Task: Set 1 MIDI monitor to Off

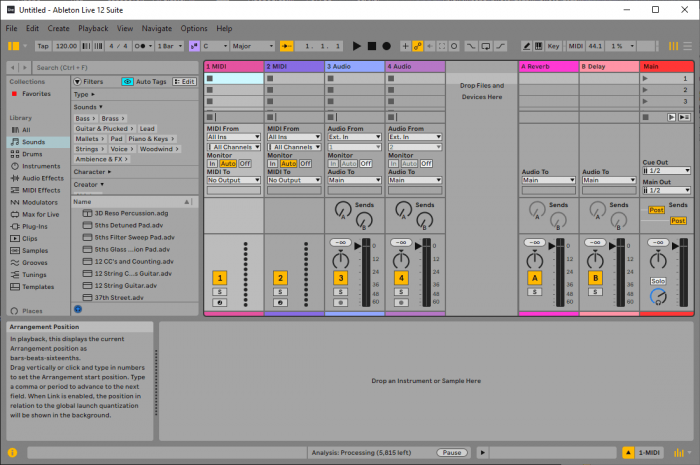Action: (x=245, y=163)
